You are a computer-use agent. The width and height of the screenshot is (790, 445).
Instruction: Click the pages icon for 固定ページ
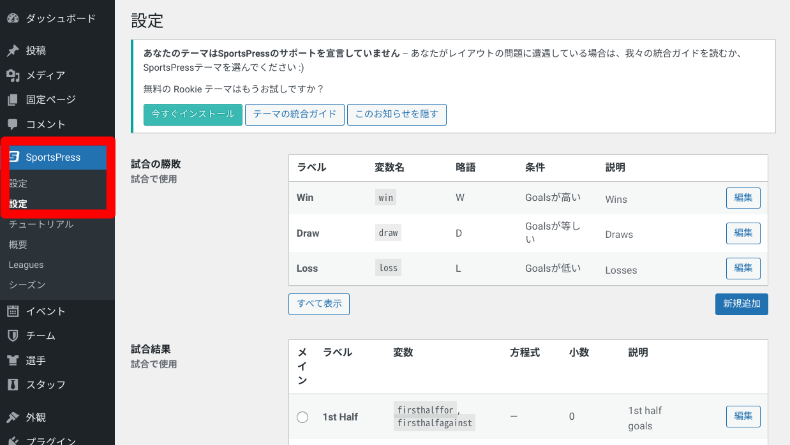13,100
